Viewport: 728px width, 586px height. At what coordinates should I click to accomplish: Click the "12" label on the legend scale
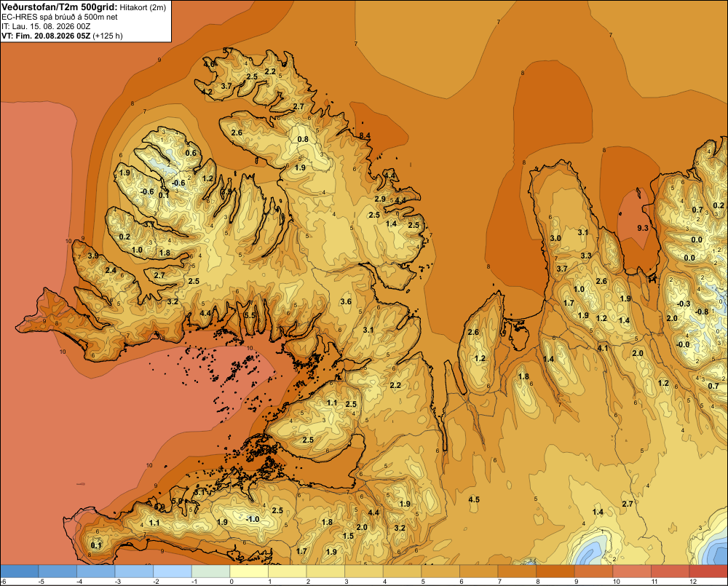[x=693, y=582]
